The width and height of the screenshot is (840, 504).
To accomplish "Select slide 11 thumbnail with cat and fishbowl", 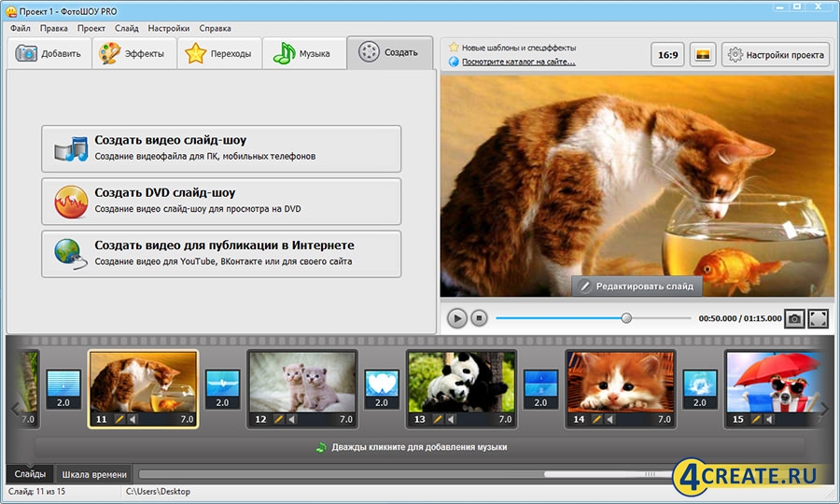I will (x=143, y=382).
